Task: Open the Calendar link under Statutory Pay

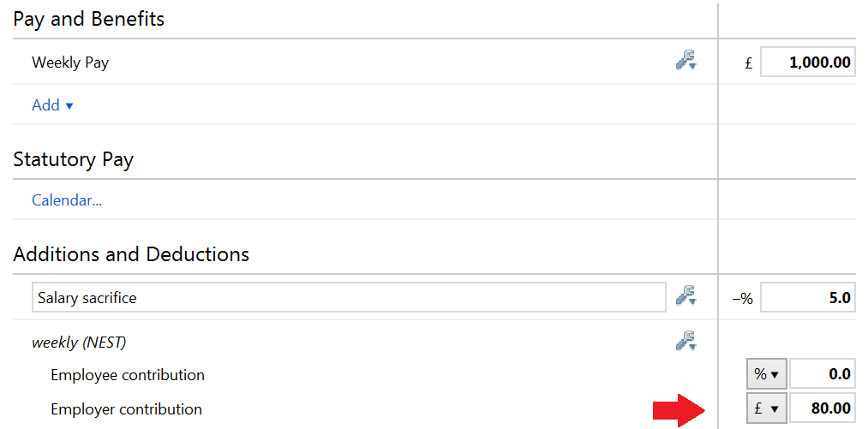Action: [67, 200]
